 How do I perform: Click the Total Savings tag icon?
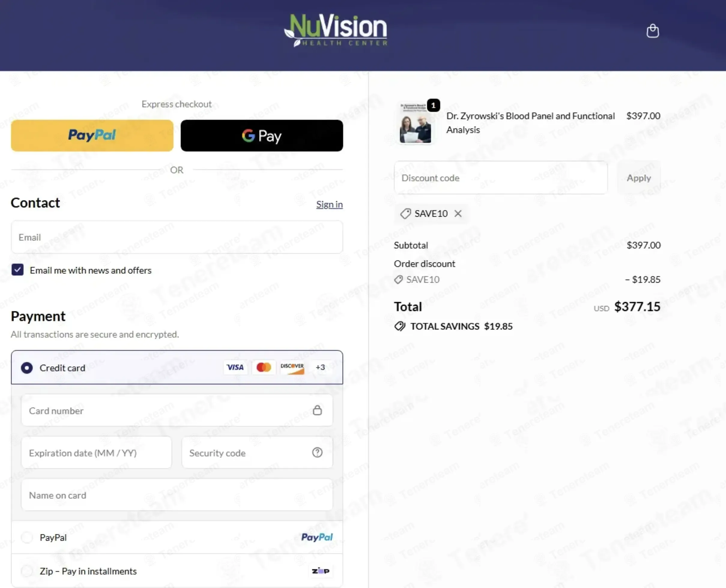pos(400,326)
